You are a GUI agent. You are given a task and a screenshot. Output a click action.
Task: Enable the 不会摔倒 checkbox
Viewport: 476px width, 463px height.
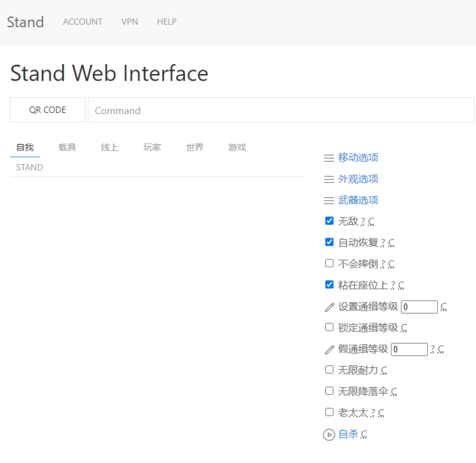(329, 264)
